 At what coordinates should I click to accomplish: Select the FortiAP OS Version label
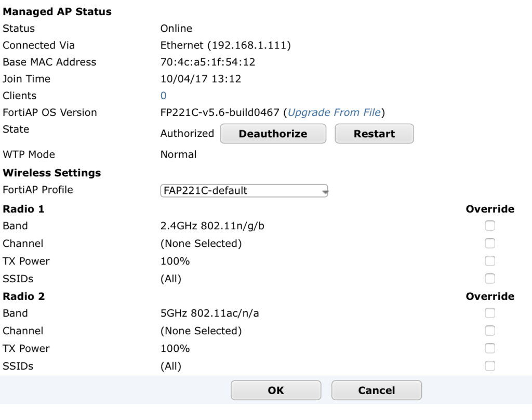[x=49, y=112]
